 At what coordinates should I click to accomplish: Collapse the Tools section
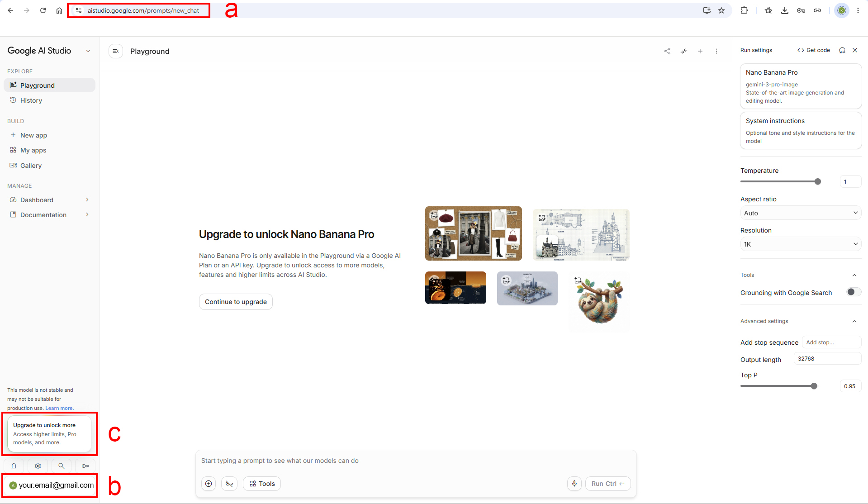point(854,275)
